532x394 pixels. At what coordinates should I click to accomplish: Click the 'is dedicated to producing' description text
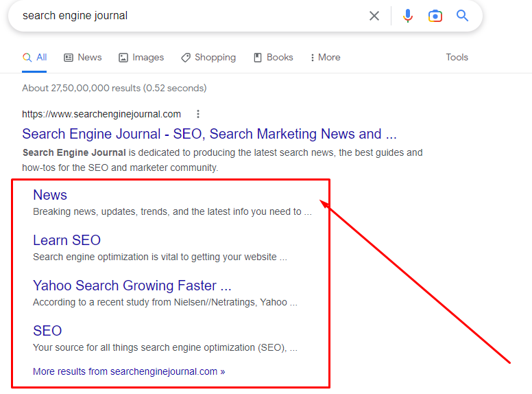222,160
